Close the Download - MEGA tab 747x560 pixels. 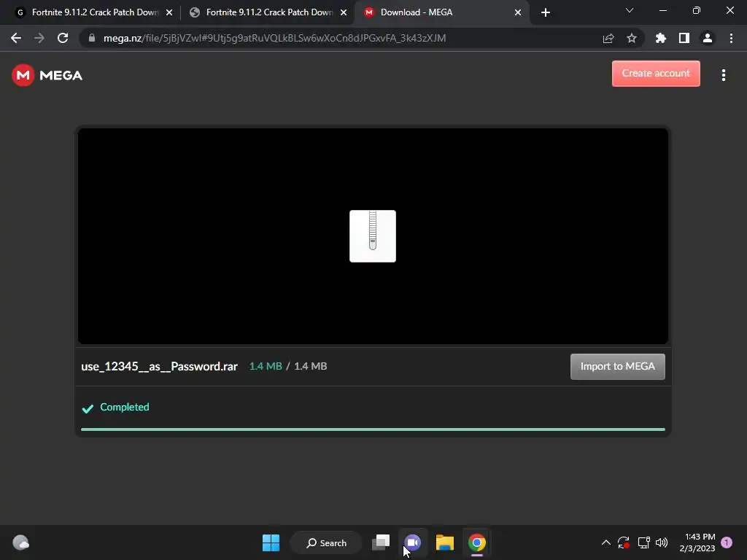[518, 12]
